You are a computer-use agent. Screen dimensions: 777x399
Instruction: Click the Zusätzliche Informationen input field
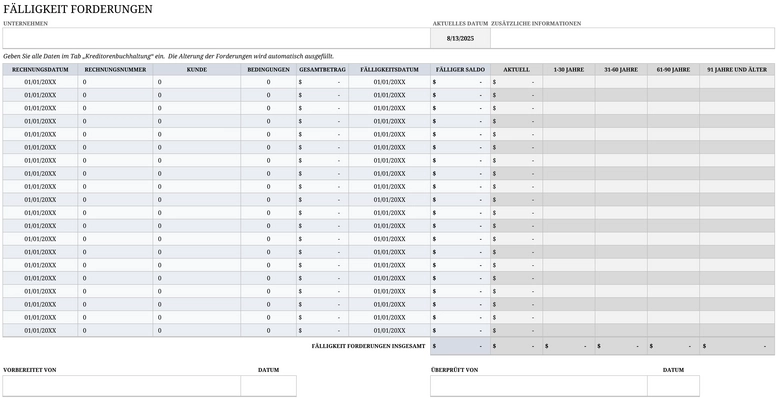(632, 38)
